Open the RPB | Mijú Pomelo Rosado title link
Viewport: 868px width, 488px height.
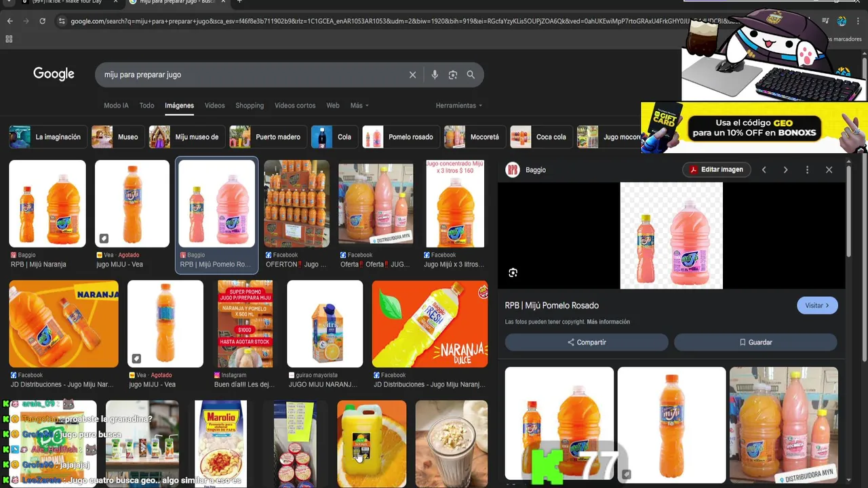(x=552, y=306)
